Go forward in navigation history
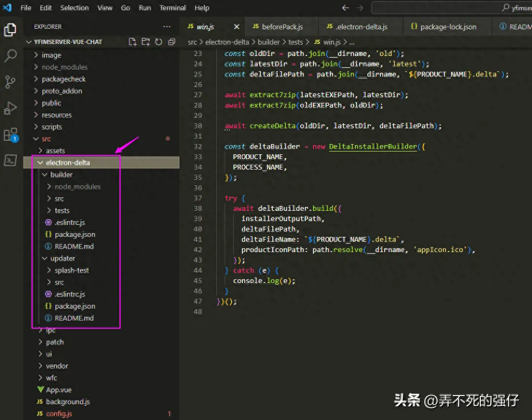 click(360, 8)
